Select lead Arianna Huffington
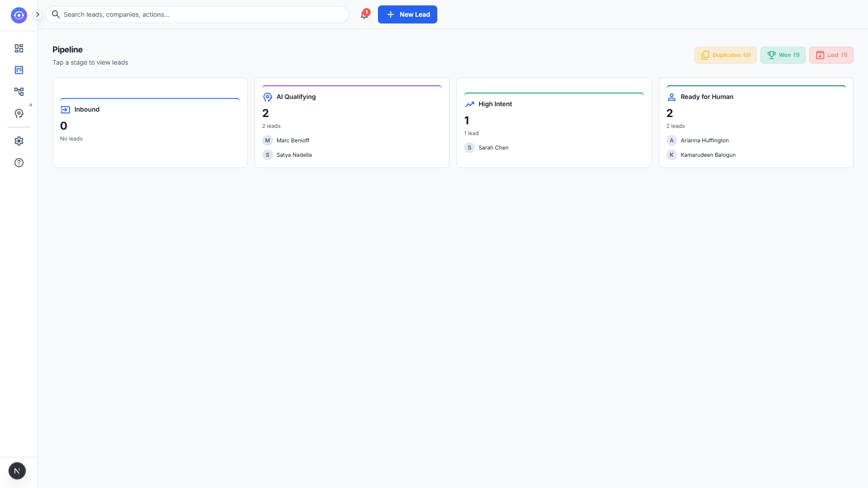 [x=704, y=141]
